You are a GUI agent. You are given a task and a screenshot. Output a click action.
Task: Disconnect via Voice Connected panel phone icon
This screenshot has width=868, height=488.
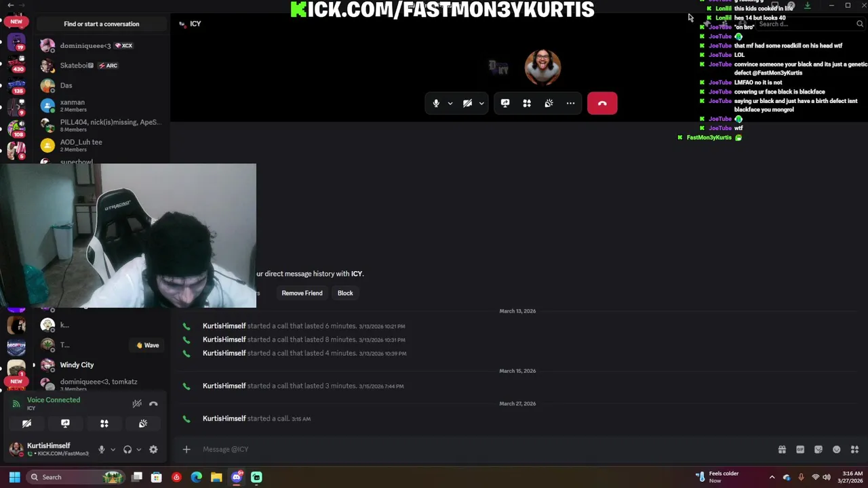coord(153,403)
